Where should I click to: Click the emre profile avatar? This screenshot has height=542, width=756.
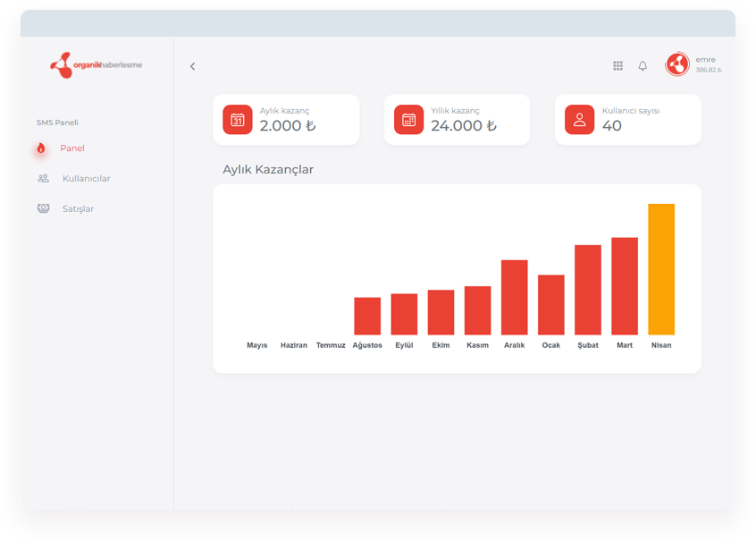[x=676, y=64]
